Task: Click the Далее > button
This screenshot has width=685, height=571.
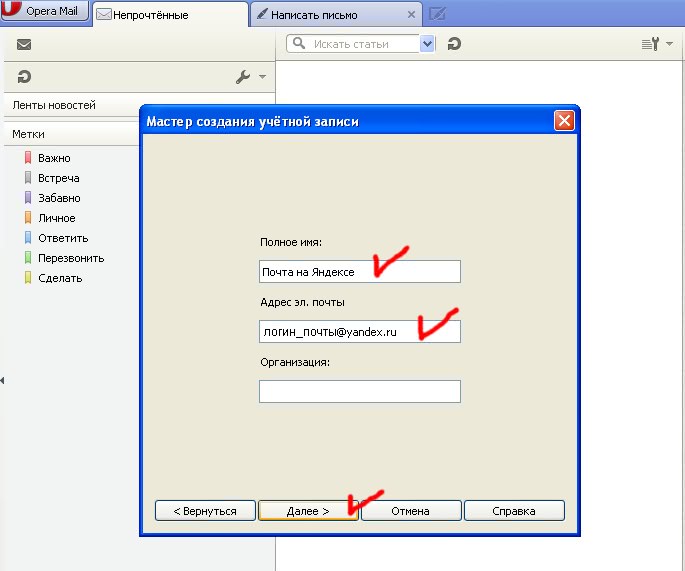Action: coord(308,511)
